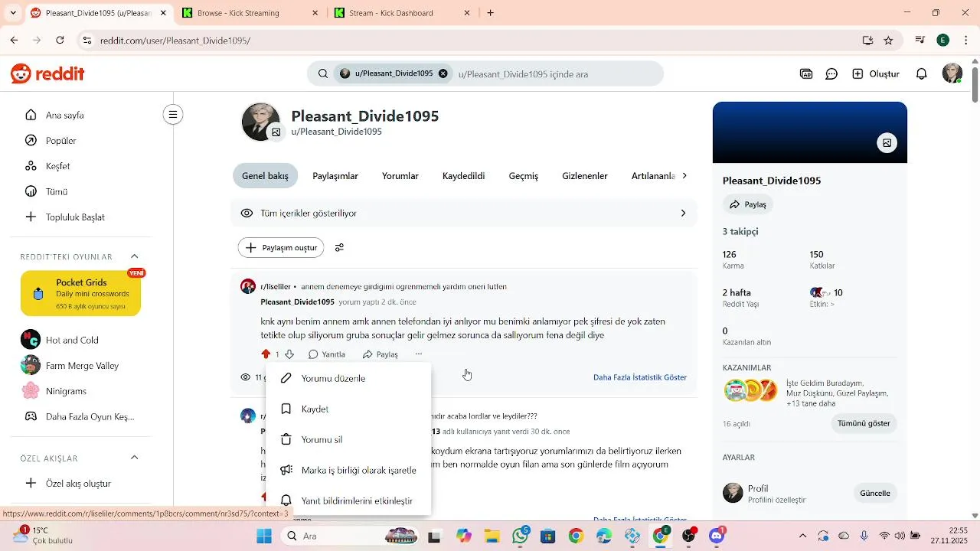Open Daha Fazla İstatistik Göster for first comment

(640, 377)
